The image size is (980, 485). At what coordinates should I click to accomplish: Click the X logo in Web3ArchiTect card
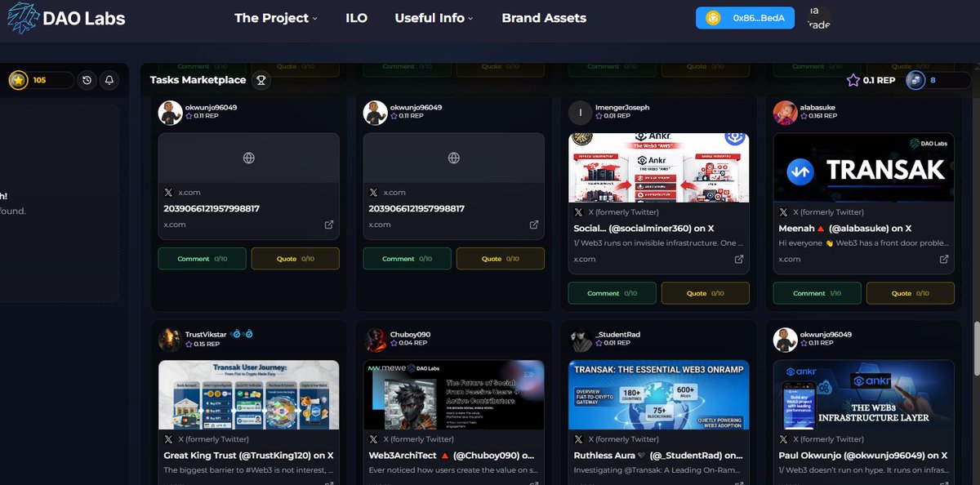tap(374, 439)
